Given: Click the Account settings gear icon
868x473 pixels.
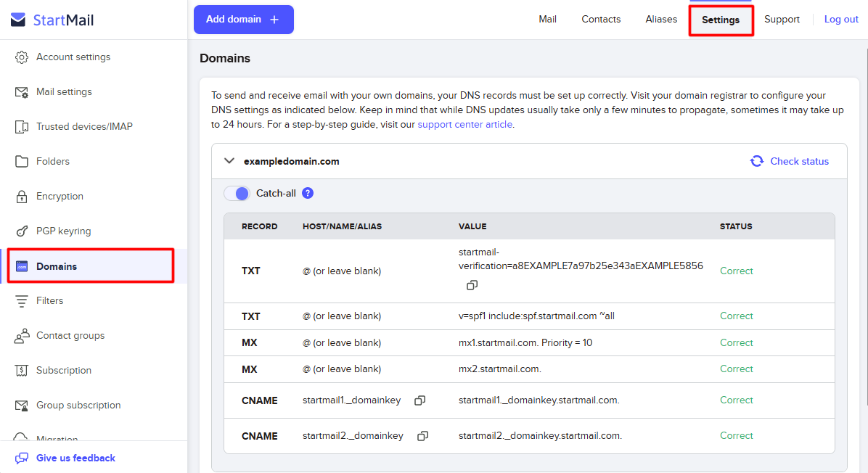Looking at the screenshot, I should (x=22, y=57).
